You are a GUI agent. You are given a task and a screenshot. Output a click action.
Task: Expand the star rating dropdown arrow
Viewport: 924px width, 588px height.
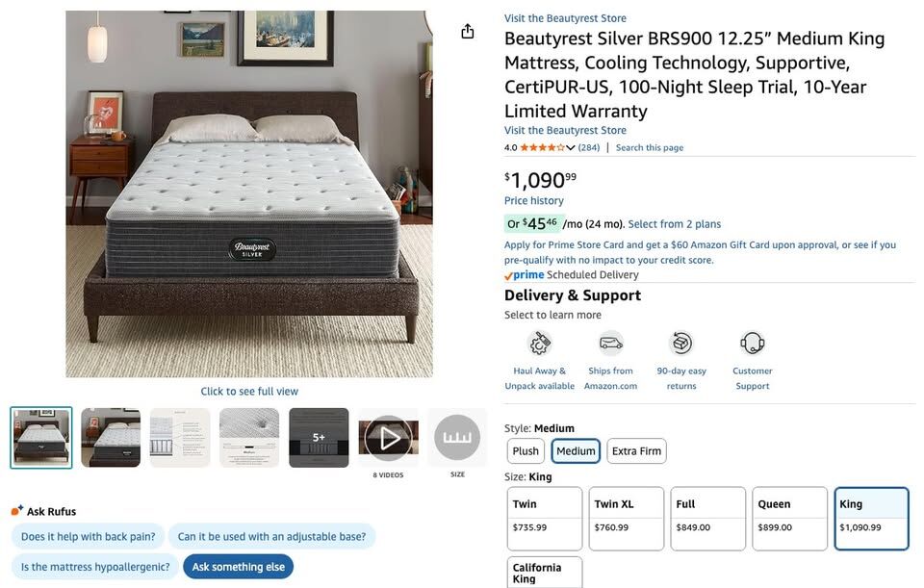coord(571,148)
